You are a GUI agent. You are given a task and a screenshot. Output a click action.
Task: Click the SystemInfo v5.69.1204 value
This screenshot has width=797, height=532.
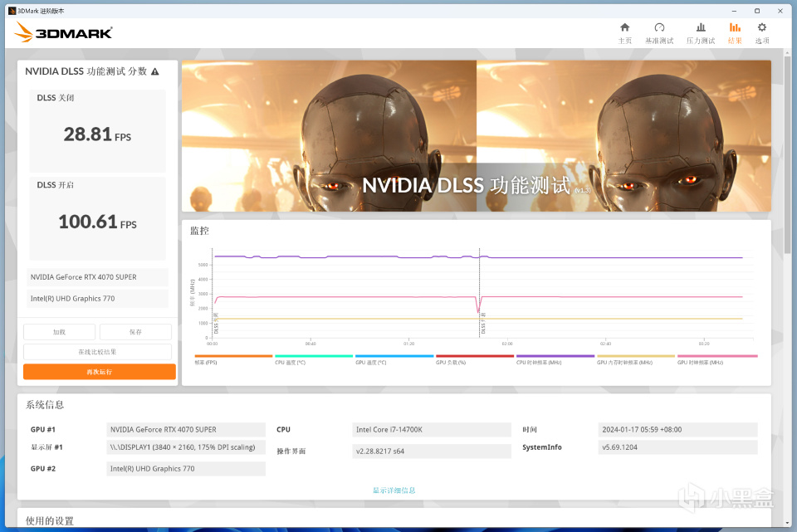[x=677, y=447]
